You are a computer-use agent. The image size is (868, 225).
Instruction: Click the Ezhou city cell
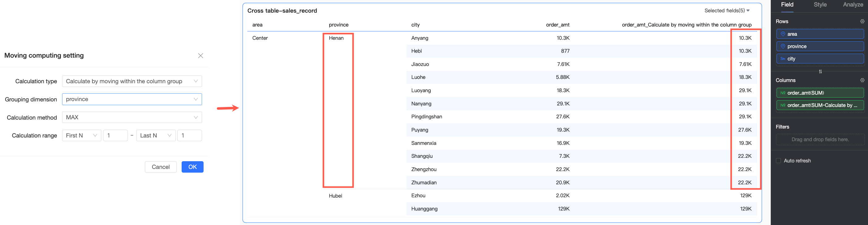click(x=418, y=196)
